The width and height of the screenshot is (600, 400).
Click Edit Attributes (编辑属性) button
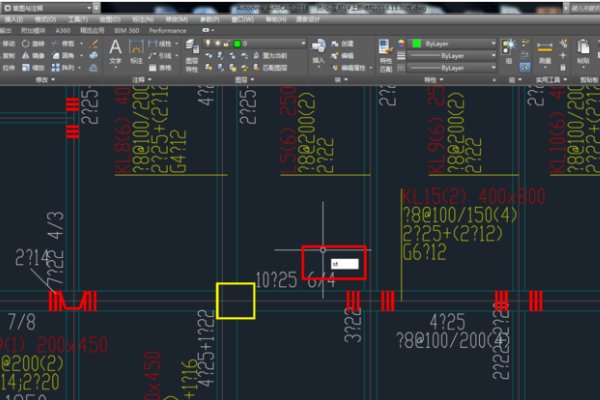(x=349, y=68)
